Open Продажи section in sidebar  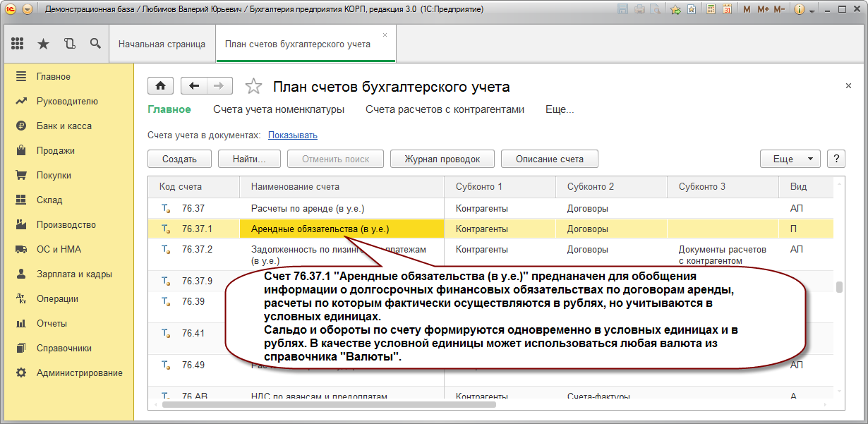point(67,150)
